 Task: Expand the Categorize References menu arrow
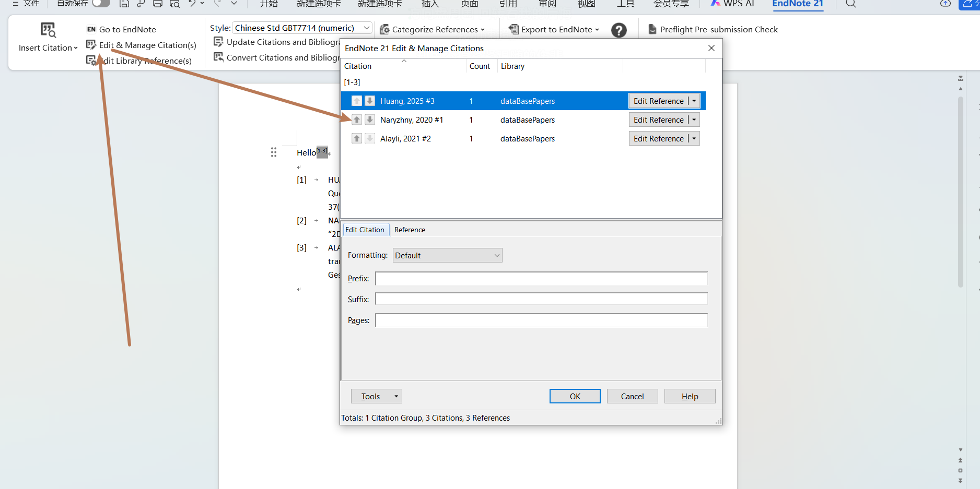(483, 30)
